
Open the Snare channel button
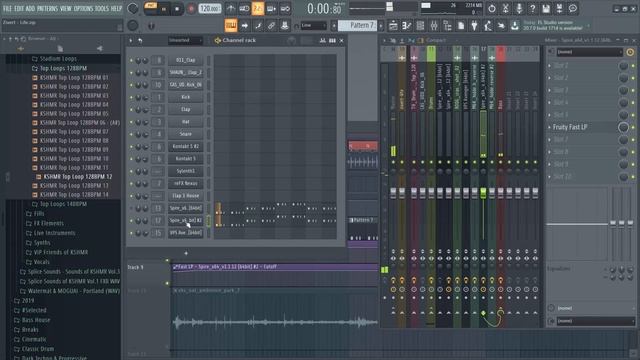185,134
